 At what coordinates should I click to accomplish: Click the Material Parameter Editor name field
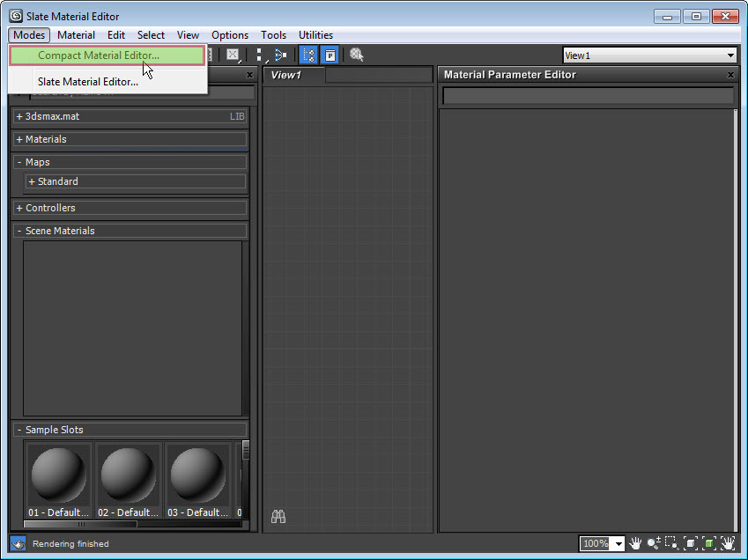[589, 96]
